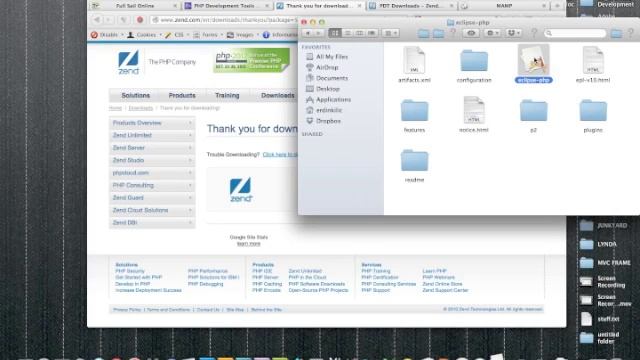This screenshot has width=640, height=360.
Task: Expand Zend Guard sidebar item
Action: (152, 198)
